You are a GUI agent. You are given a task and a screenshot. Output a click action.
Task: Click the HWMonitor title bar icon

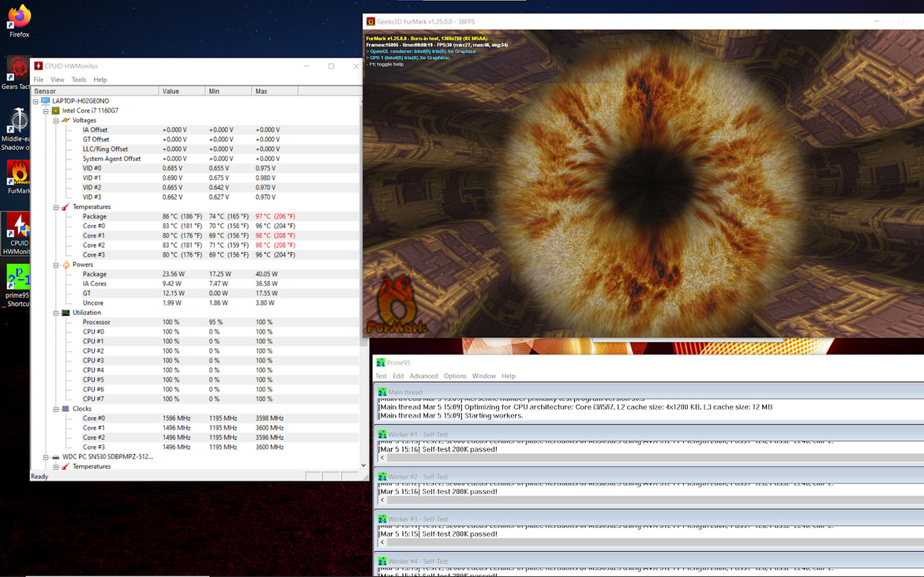[39, 66]
